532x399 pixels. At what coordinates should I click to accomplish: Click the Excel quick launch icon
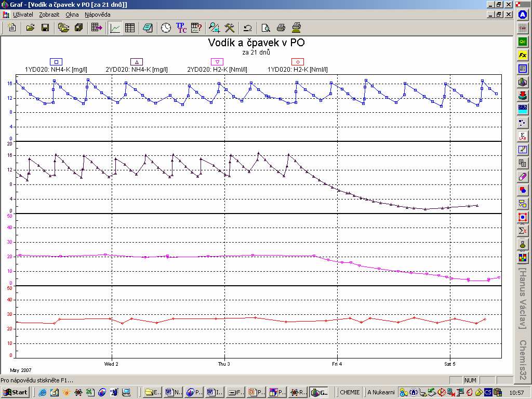(90, 393)
